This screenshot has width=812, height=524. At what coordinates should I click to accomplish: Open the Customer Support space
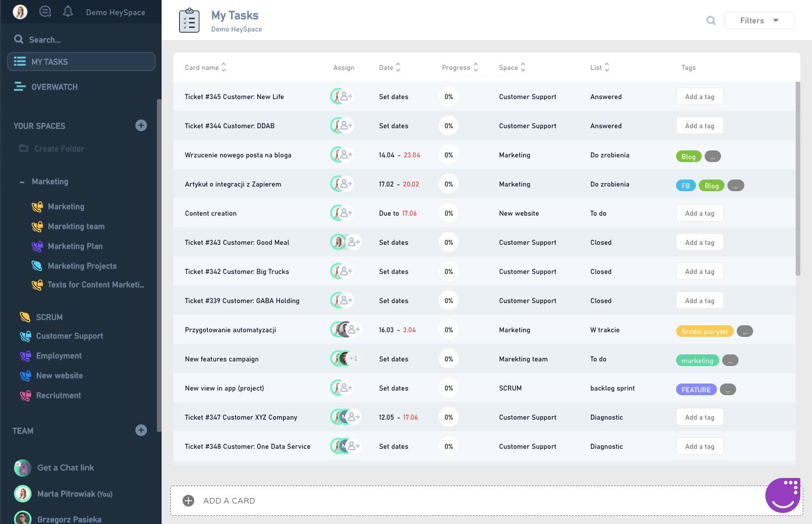pyautogui.click(x=69, y=336)
